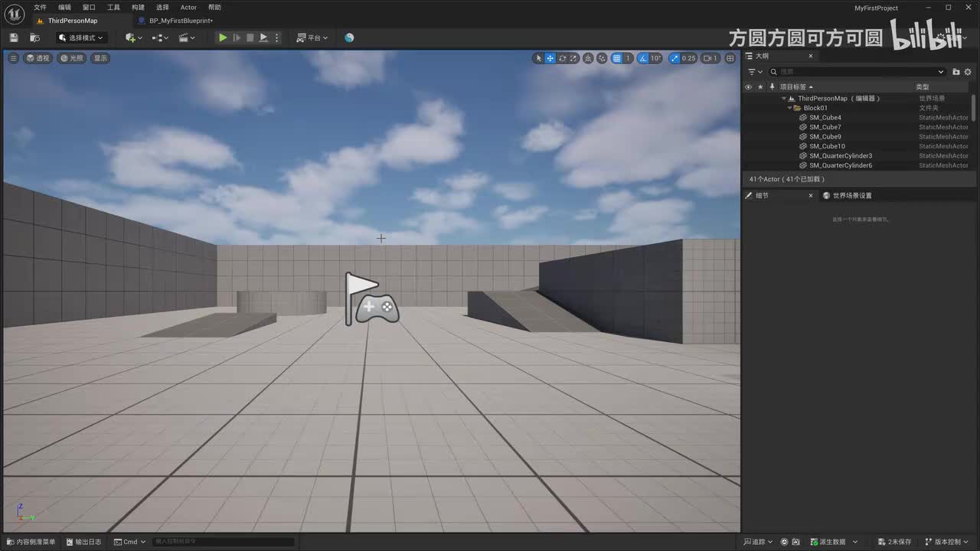This screenshot has height=551, width=980.
Task: Open the play options three-dot menu
Action: (x=277, y=37)
